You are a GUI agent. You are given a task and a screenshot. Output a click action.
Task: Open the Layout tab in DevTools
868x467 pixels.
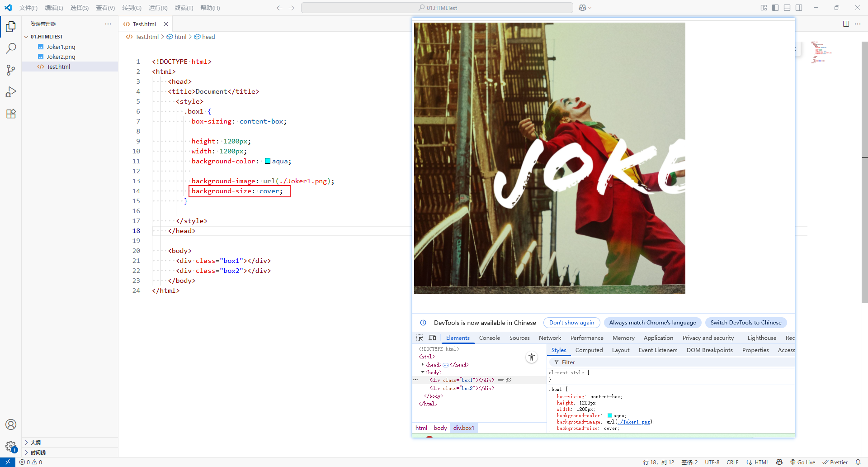(621, 350)
